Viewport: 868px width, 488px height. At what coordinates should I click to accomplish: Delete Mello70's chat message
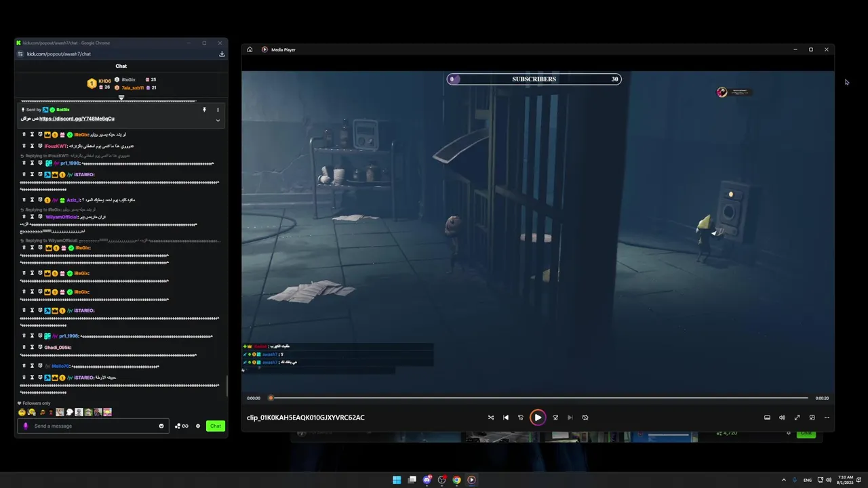pos(24,365)
